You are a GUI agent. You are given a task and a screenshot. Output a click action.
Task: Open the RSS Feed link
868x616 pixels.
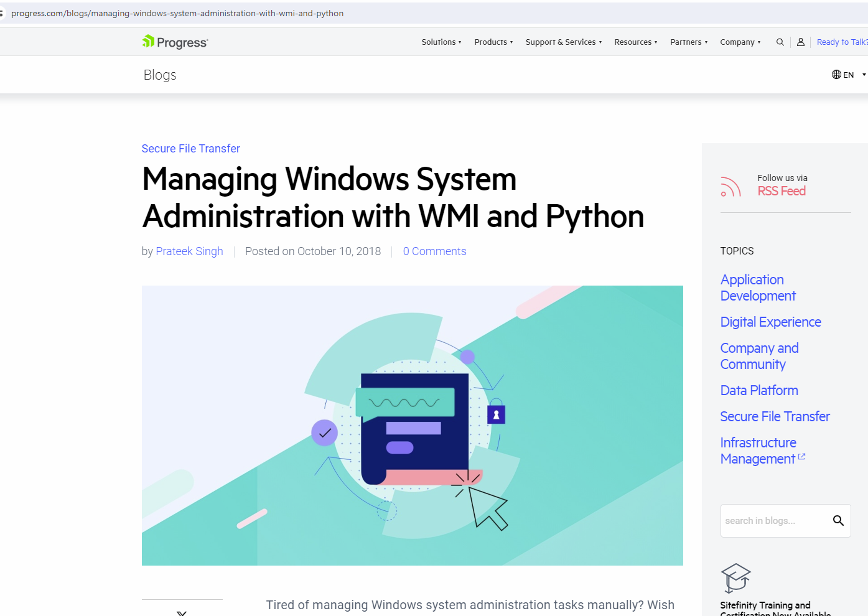[782, 191]
